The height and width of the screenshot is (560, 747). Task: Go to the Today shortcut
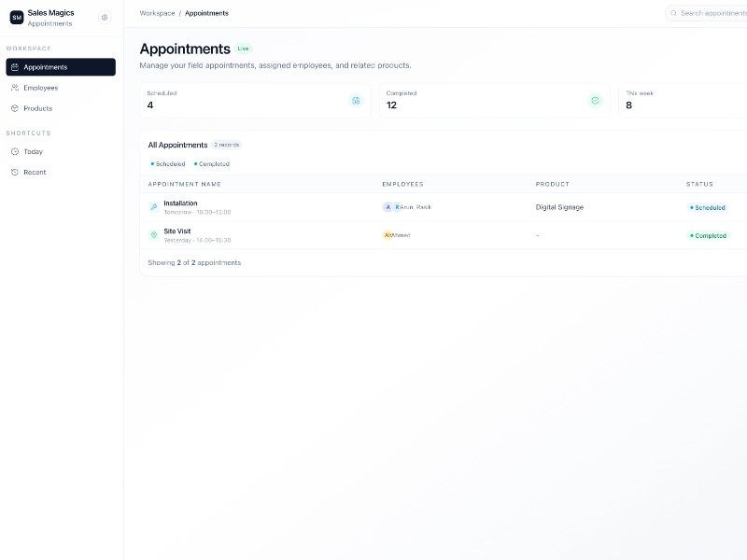33,151
